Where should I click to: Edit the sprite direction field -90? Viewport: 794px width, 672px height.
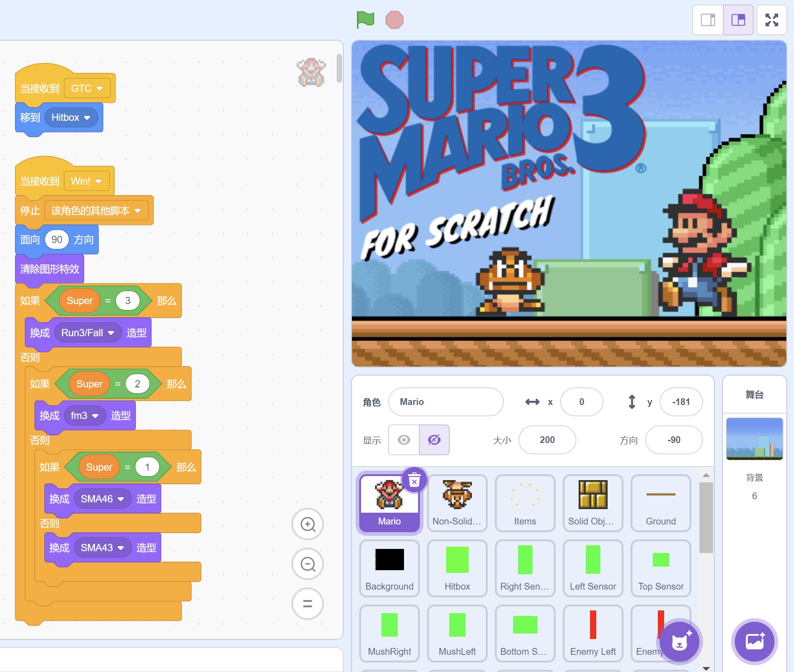[674, 440]
